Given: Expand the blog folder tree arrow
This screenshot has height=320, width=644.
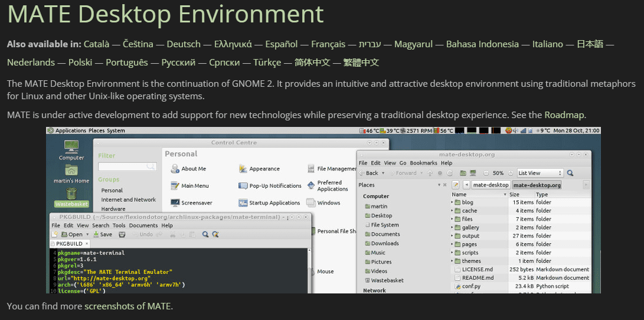Looking at the screenshot, I should point(453,202).
